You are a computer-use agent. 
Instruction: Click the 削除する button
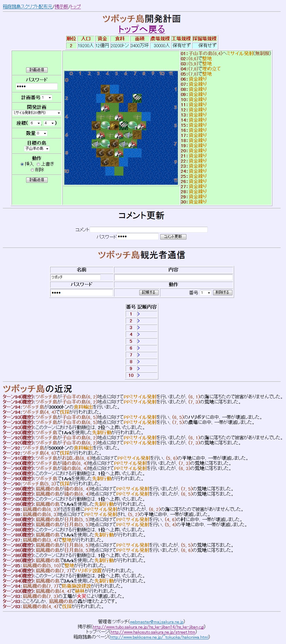coord(222,292)
